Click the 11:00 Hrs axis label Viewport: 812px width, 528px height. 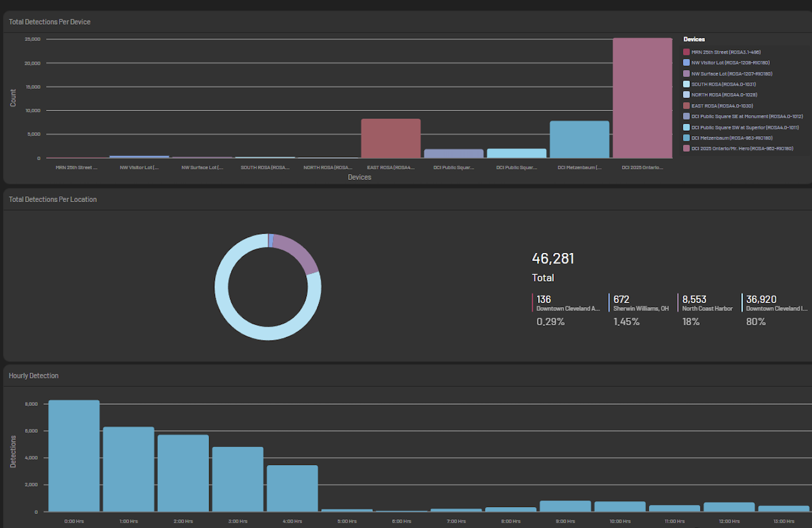(x=675, y=521)
